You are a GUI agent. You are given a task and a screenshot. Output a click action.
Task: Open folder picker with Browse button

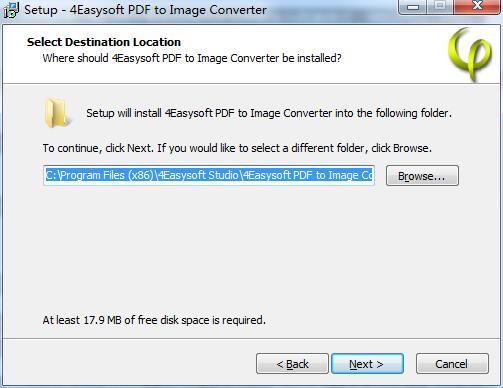click(x=422, y=176)
